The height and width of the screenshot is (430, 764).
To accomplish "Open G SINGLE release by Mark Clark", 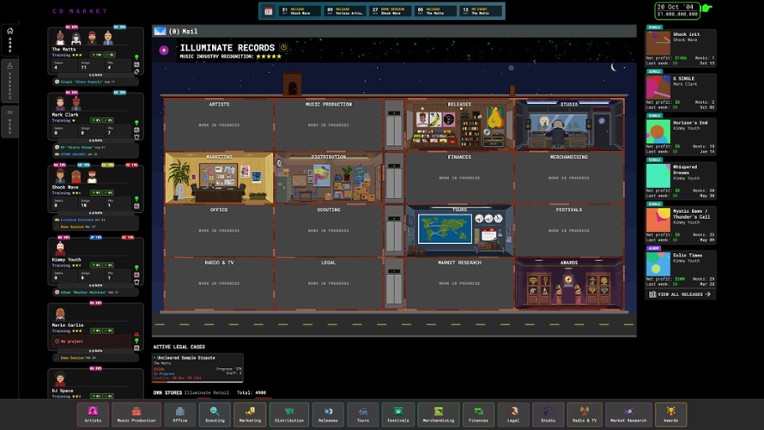I will tap(681, 92).
